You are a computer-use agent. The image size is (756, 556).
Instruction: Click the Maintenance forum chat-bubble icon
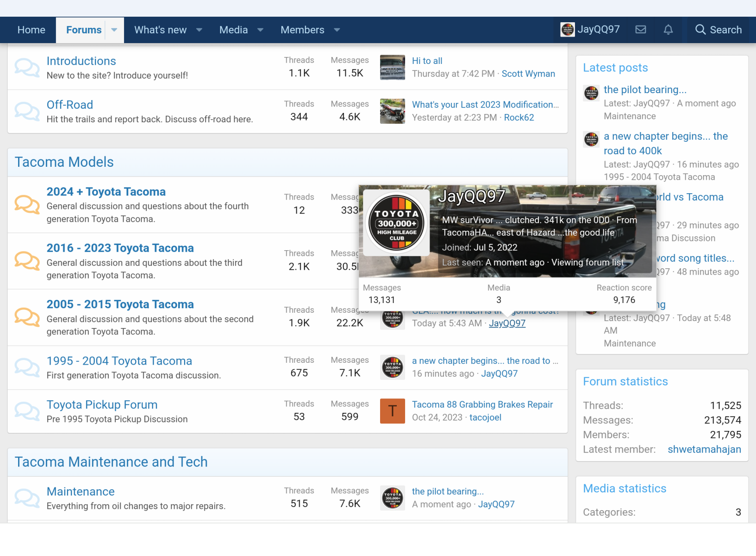(27, 498)
